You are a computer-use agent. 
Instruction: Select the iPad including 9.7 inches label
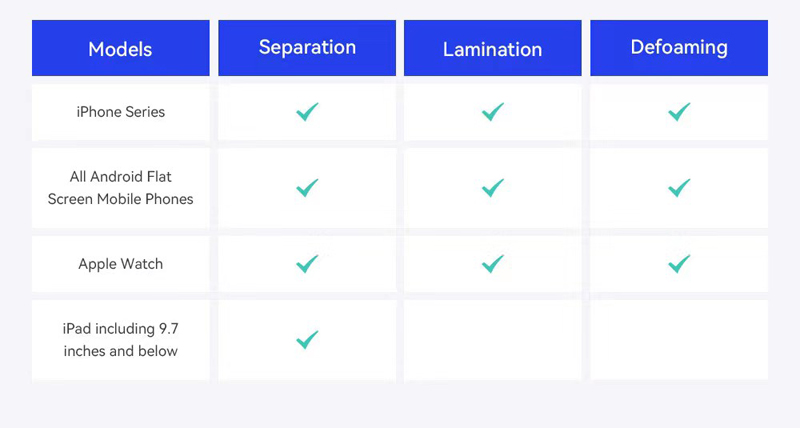tap(120, 340)
